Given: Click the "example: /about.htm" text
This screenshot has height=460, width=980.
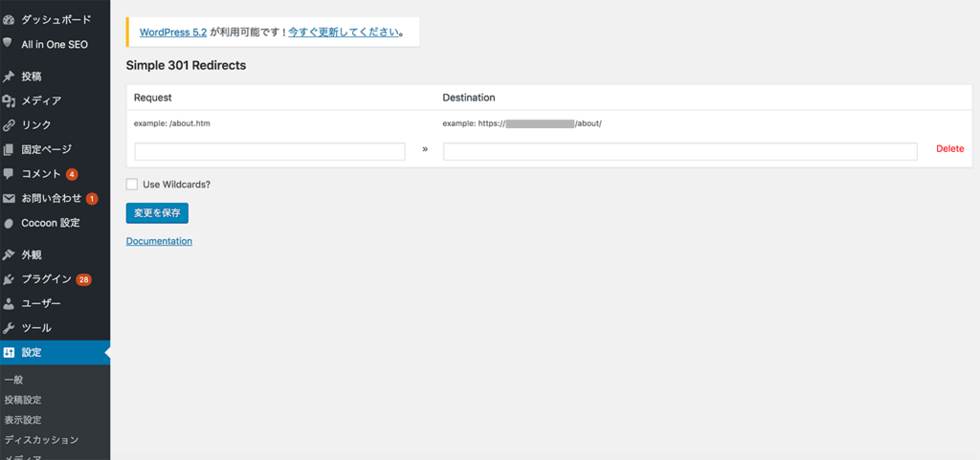Looking at the screenshot, I should [x=172, y=123].
